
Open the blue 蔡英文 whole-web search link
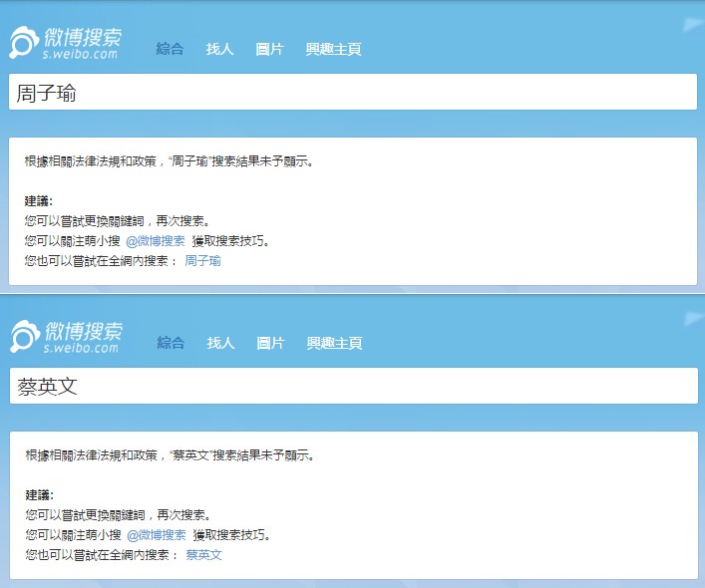pyautogui.click(x=203, y=555)
